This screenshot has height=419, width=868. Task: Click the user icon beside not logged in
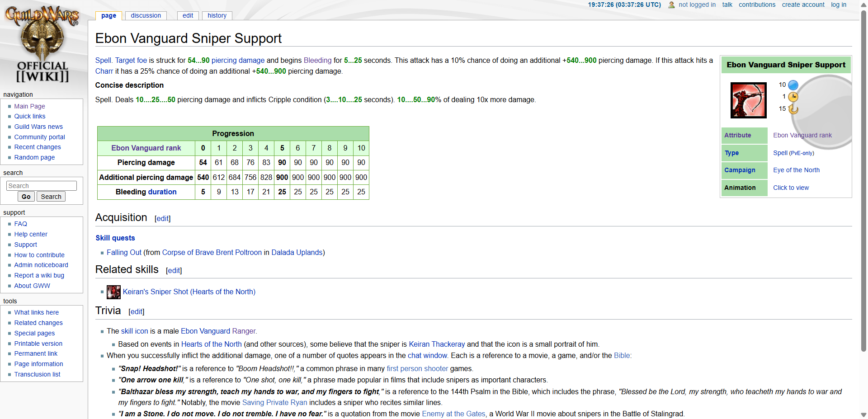pos(671,5)
